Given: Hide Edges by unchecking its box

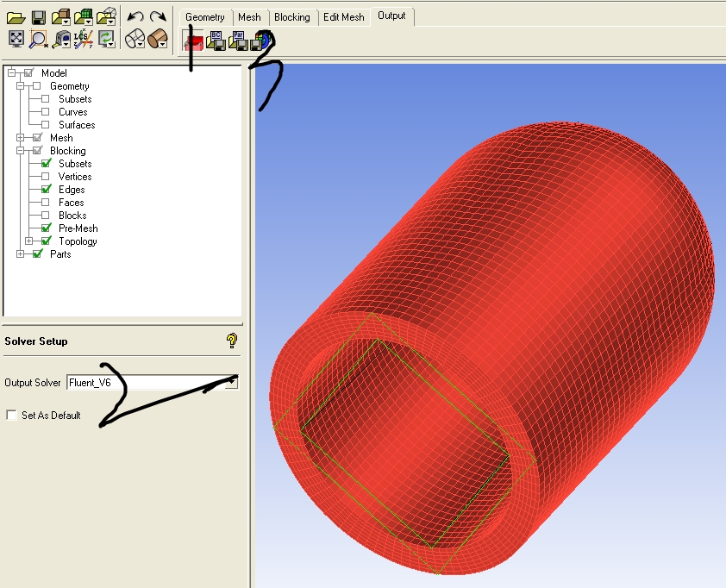Looking at the screenshot, I should (46, 189).
